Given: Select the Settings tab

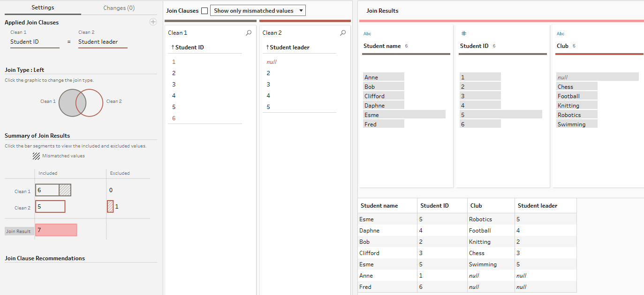Looking at the screenshot, I should [43, 8].
